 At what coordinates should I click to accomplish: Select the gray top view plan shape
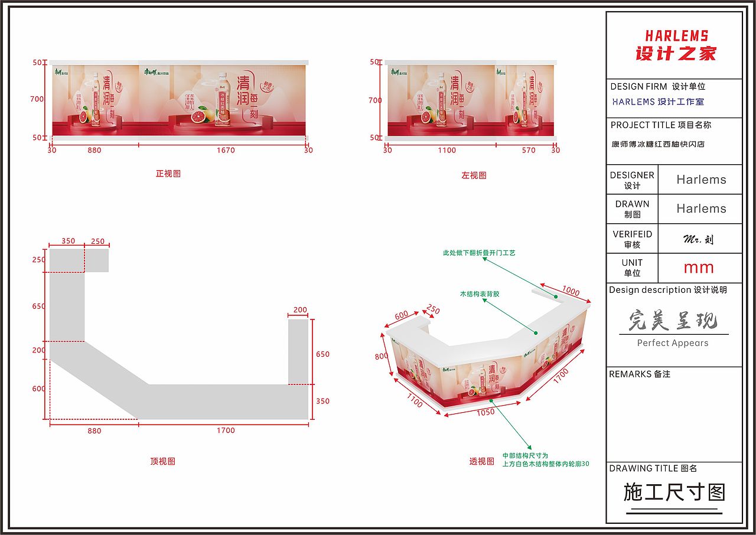[179, 334]
